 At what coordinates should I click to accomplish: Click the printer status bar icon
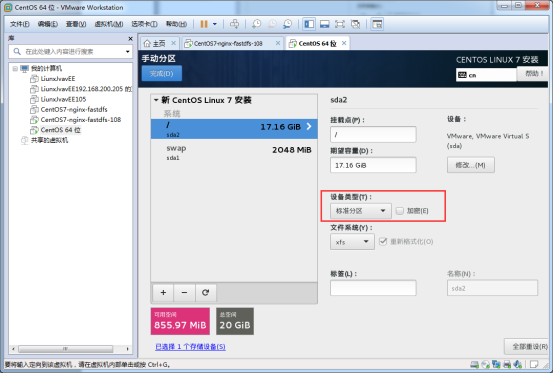click(507, 365)
